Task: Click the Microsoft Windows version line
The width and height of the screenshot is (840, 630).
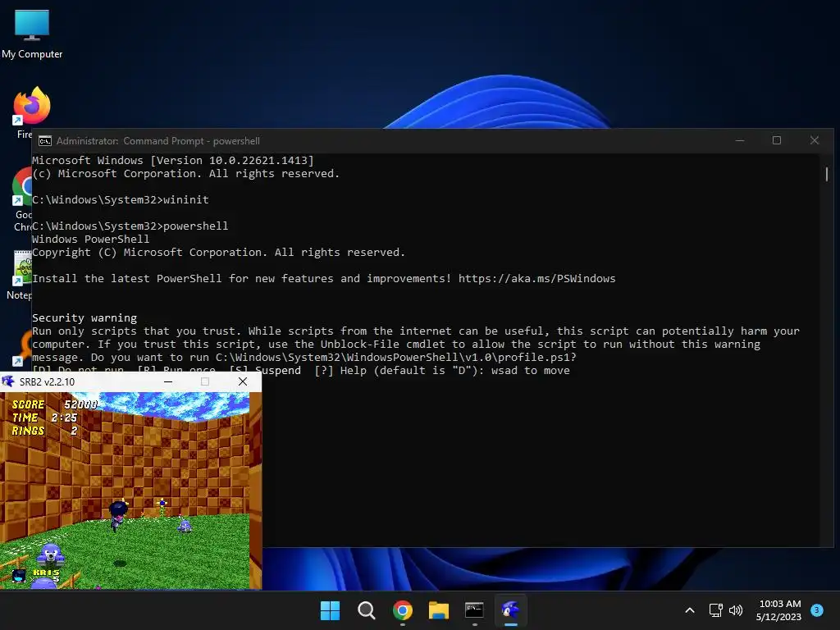Action: (x=173, y=160)
